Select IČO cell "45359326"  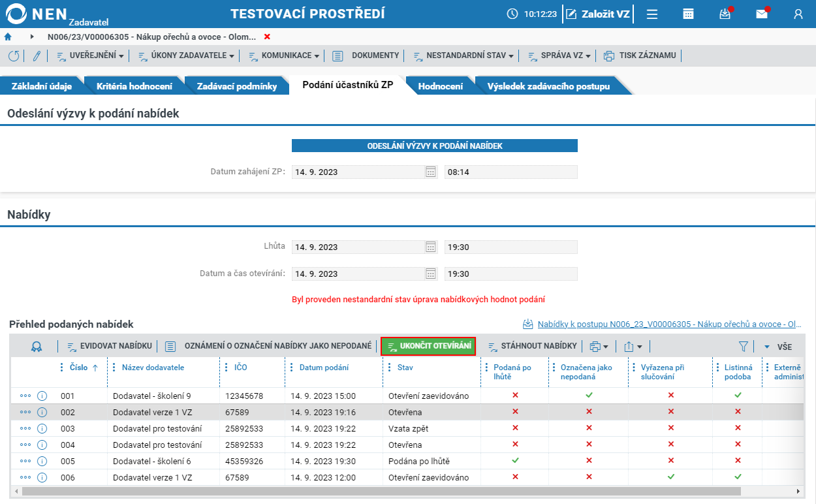pos(253,461)
